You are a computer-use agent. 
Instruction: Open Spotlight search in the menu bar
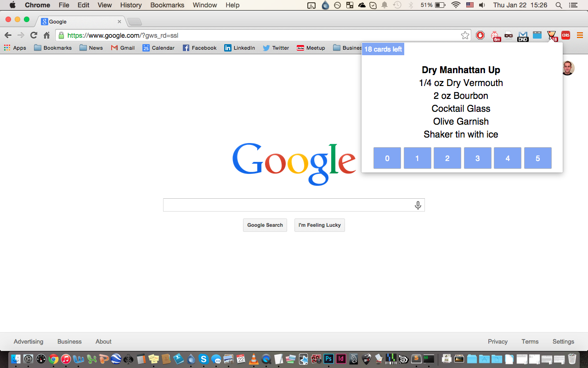click(x=559, y=5)
